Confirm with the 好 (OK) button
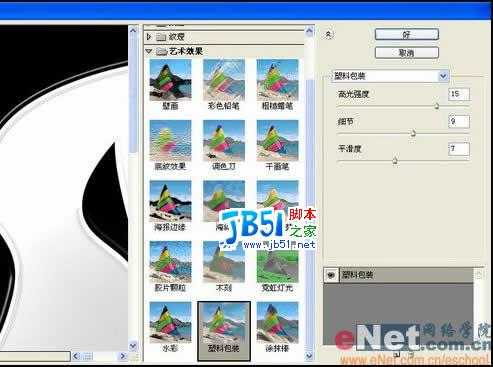Image resolution: width=493 pixels, height=367 pixels. pyautogui.click(x=407, y=34)
